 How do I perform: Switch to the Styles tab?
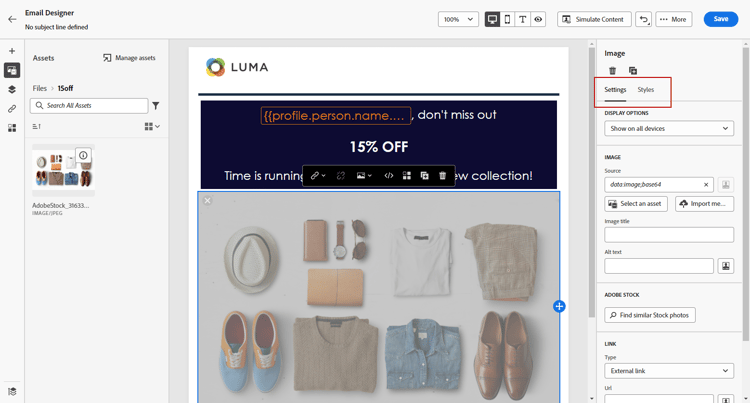pyautogui.click(x=646, y=90)
